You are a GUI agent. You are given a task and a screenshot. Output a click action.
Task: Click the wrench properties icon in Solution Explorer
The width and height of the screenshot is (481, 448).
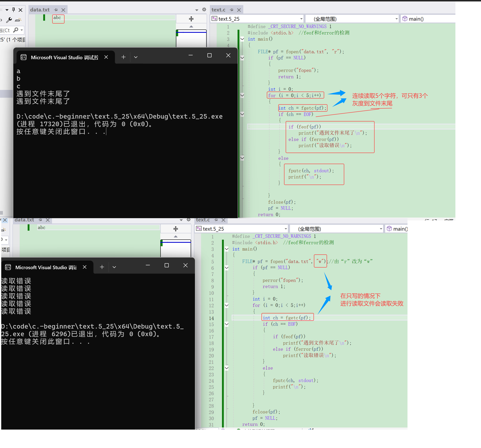[x=9, y=20]
